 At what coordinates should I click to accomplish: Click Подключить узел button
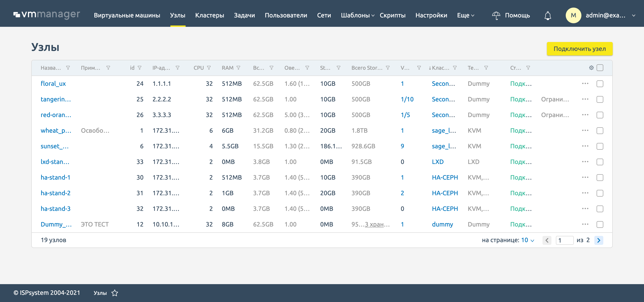click(x=580, y=49)
